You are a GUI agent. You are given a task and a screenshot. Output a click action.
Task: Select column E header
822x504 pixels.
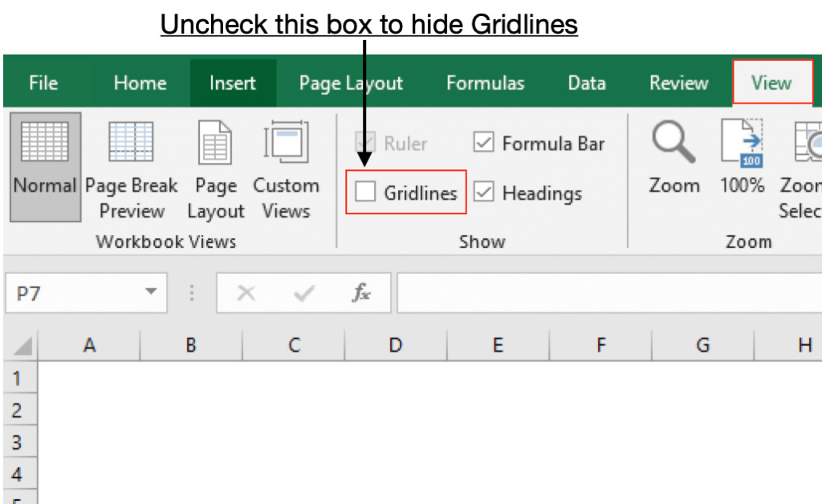pyautogui.click(x=498, y=345)
